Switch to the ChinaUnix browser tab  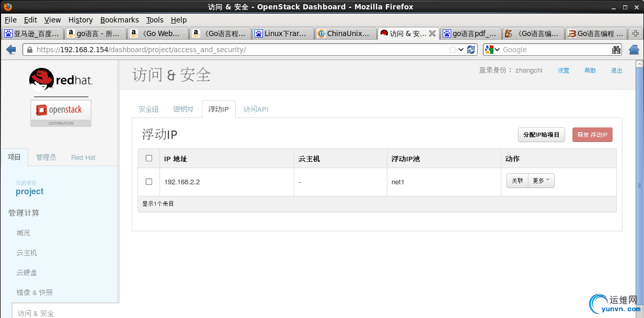[x=345, y=33]
